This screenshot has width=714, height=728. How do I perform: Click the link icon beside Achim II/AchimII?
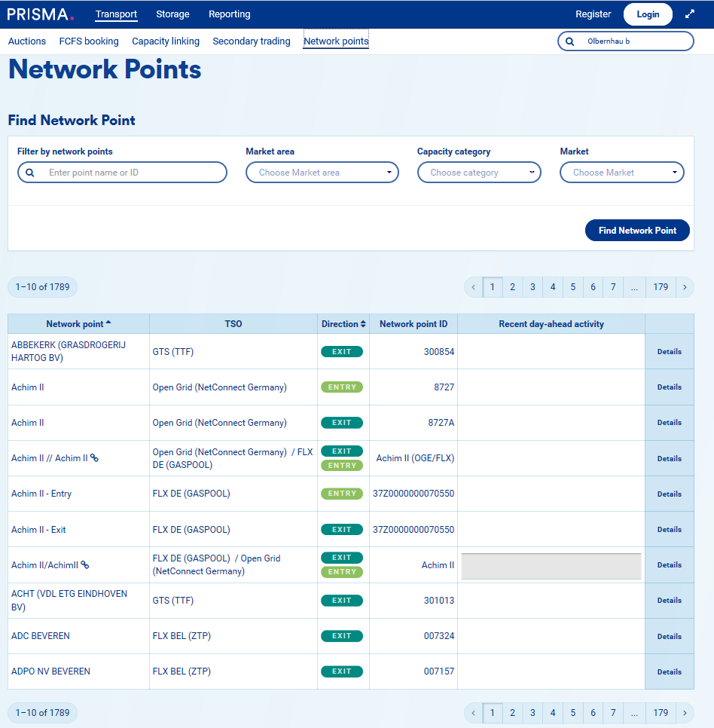point(85,565)
